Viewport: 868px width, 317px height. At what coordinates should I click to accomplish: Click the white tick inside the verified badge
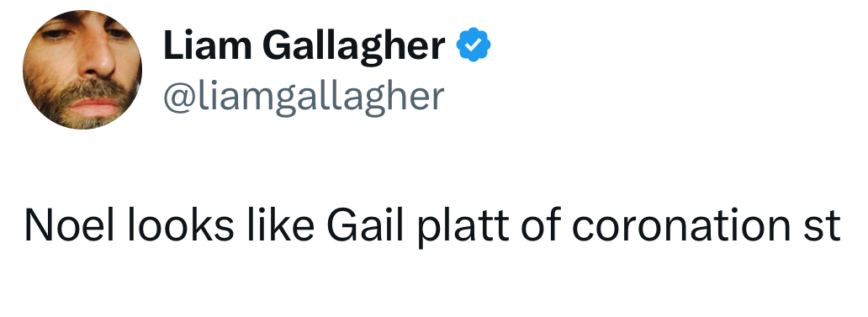point(474,45)
